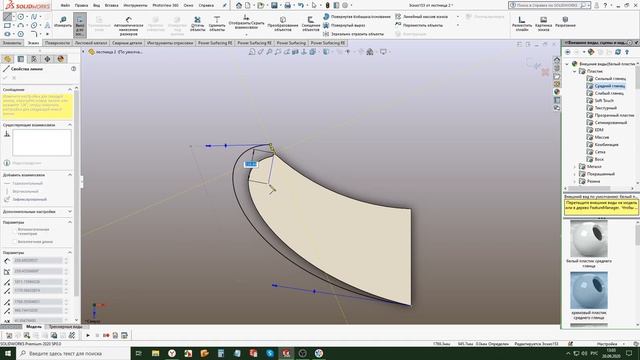Switch to the Поверхности tab
The height and width of the screenshot is (360, 640).
(57, 43)
